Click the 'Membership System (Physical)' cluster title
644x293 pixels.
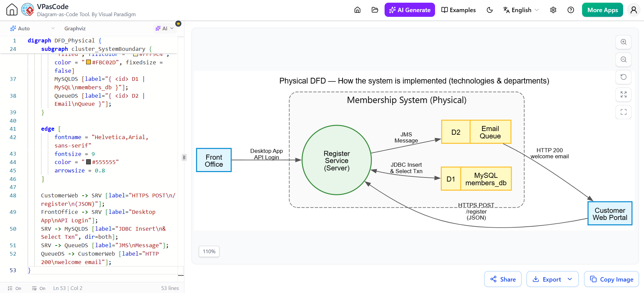tap(406, 100)
